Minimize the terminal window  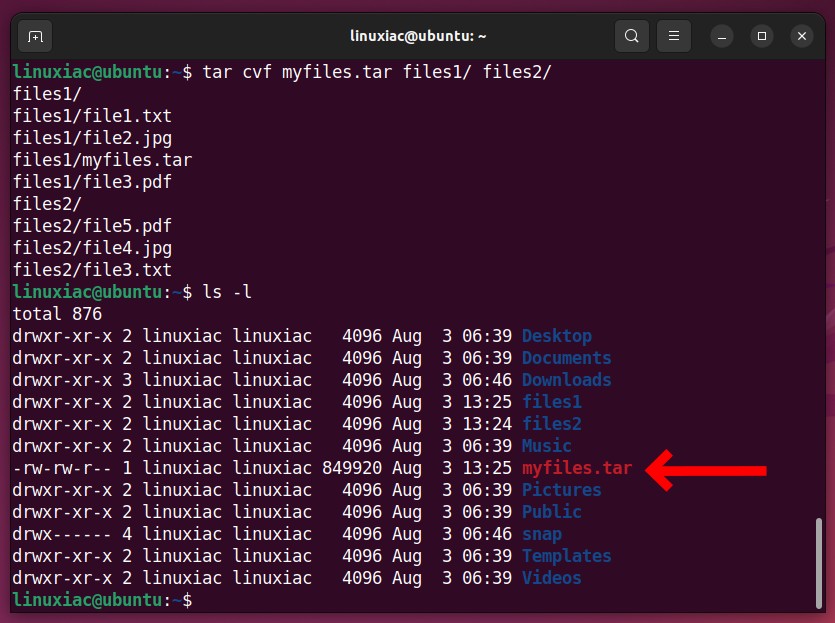(x=722, y=36)
